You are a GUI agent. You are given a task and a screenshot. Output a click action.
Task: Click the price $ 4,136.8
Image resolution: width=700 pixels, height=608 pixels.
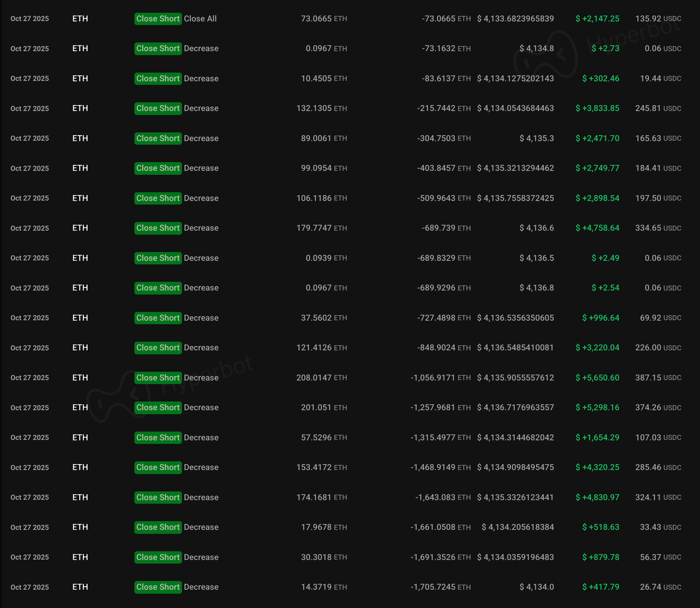[537, 288]
